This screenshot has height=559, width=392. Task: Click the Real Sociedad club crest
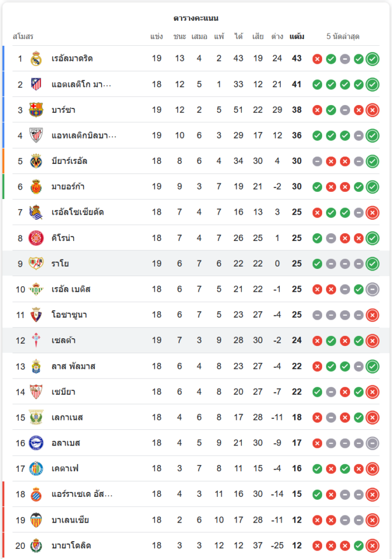point(36,212)
